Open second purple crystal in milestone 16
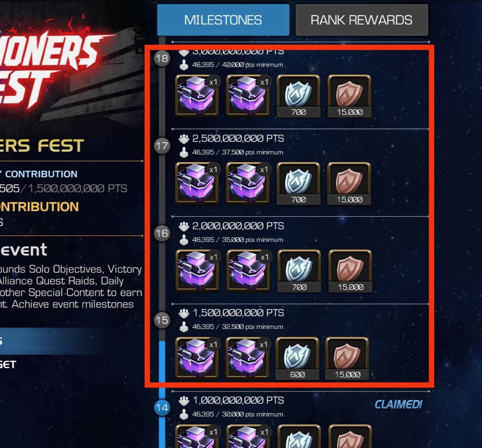The width and height of the screenshot is (482, 448). pyautogui.click(x=248, y=270)
